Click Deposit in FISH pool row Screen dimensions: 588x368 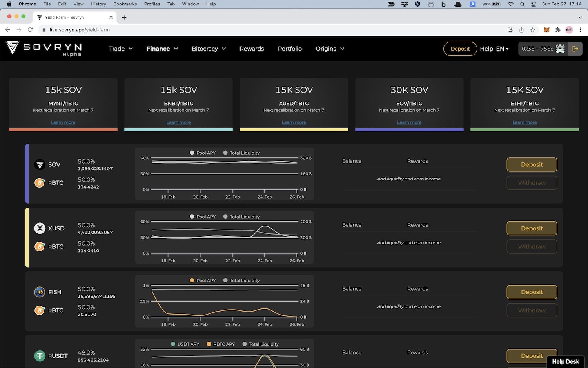point(532,292)
